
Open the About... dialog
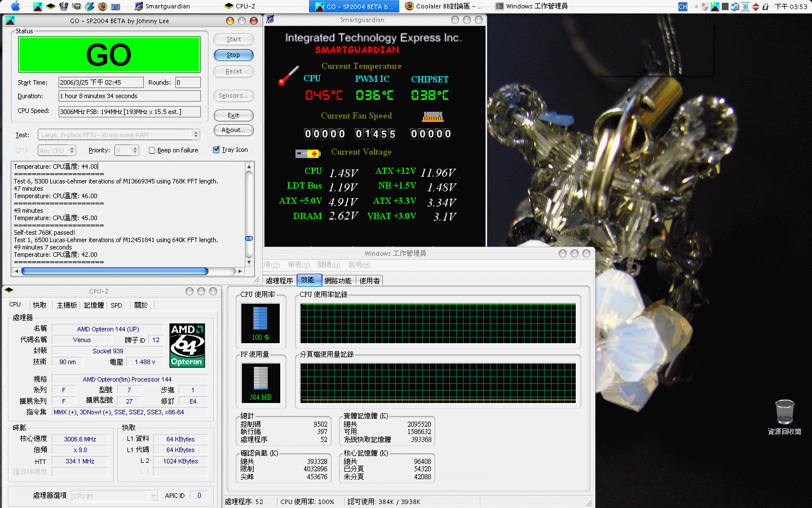[233, 130]
